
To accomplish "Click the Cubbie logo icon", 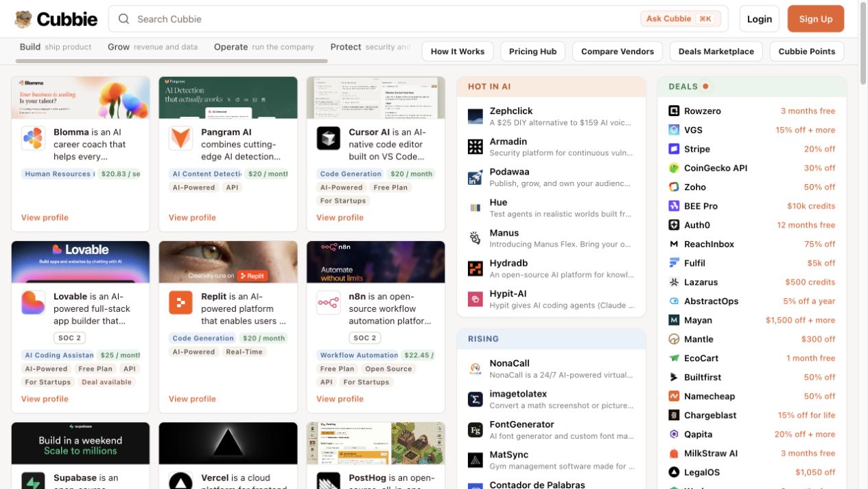I will [x=23, y=19].
